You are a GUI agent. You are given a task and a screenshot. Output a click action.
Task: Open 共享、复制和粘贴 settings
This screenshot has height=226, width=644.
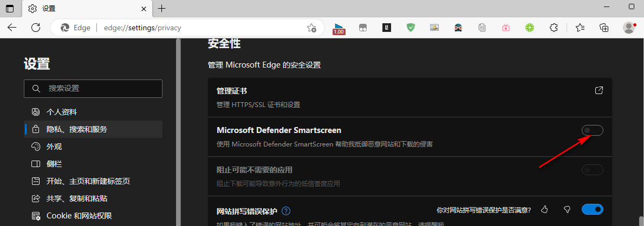[93, 198]
